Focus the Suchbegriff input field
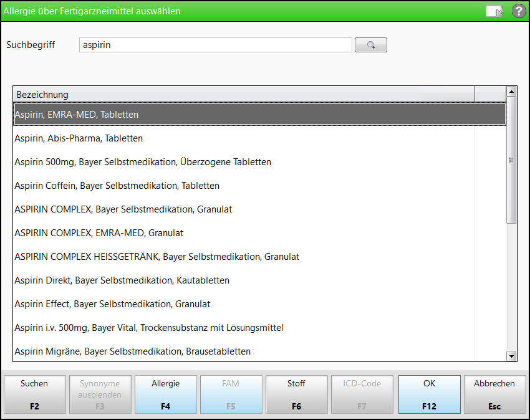Viewport: 530px width, 420px height. point(215,45)
